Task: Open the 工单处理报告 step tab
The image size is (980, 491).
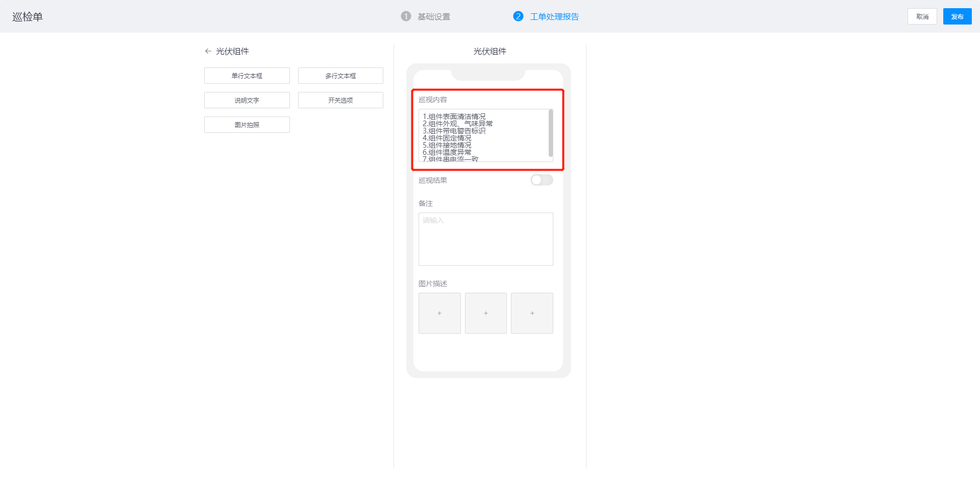Action: point(554,17)
